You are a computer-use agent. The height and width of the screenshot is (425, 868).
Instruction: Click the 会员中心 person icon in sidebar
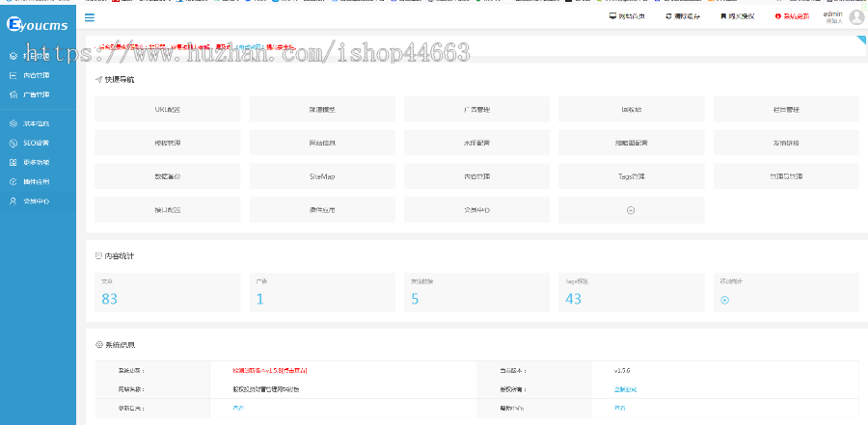pos(14,200)
